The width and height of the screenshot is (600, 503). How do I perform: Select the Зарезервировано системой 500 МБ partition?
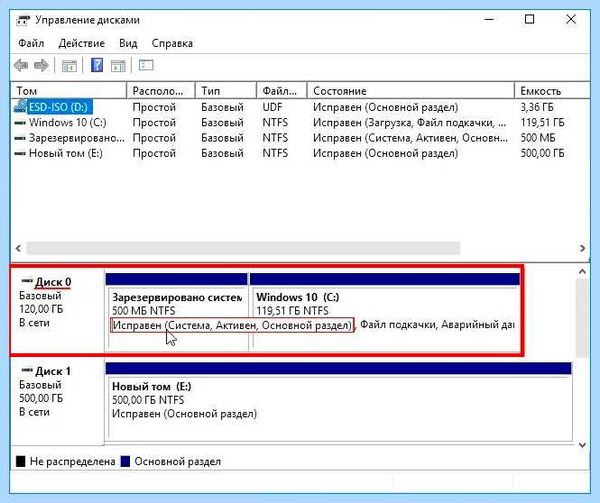pos(177,311)
